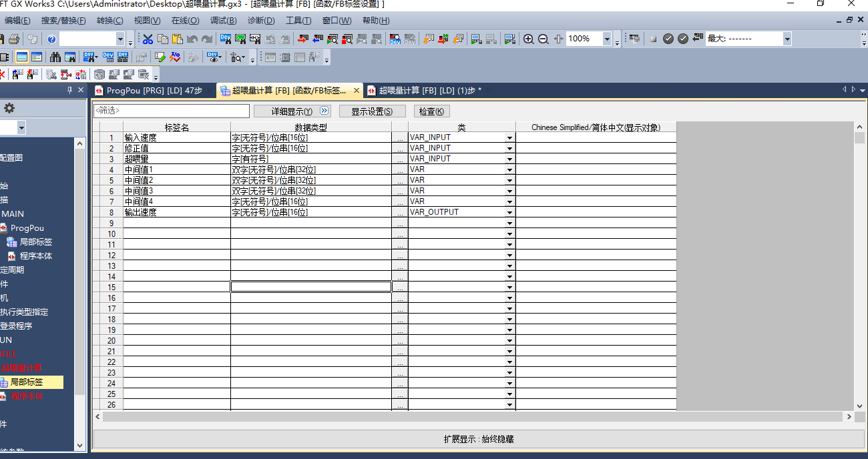Click the Print icon in toolbar
868x459 pixels.
[x=14, y=39]
